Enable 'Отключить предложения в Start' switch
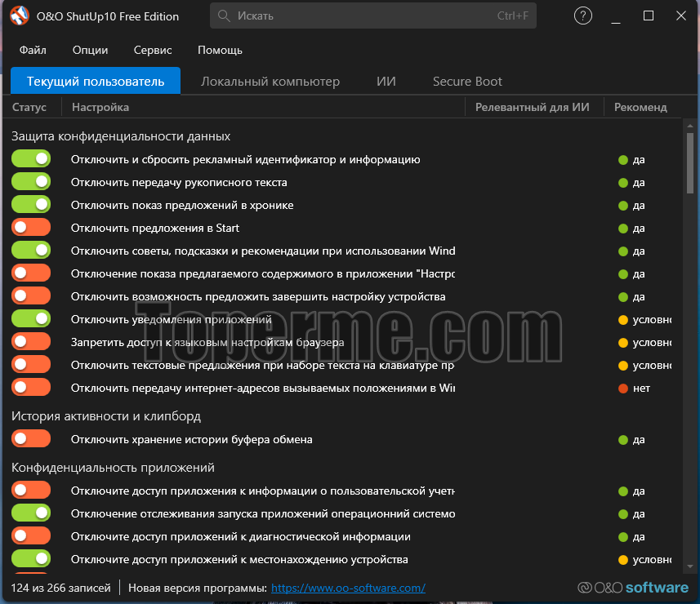 (31, 227)
